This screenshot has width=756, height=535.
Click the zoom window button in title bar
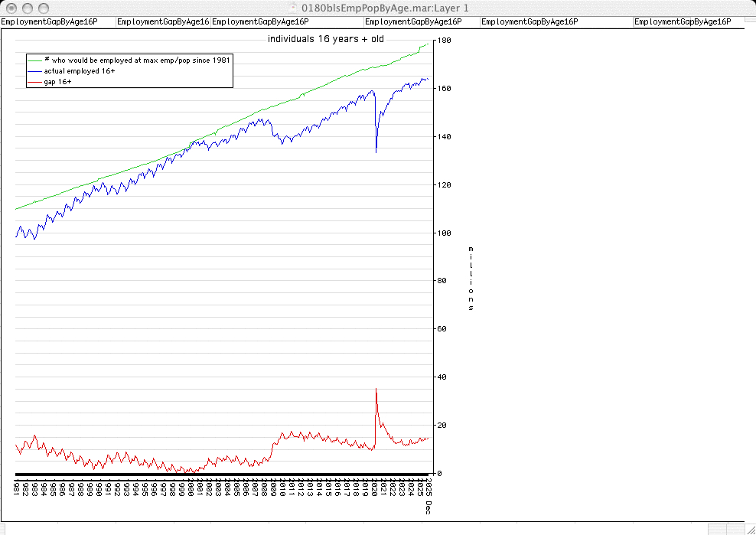(43, 8)
